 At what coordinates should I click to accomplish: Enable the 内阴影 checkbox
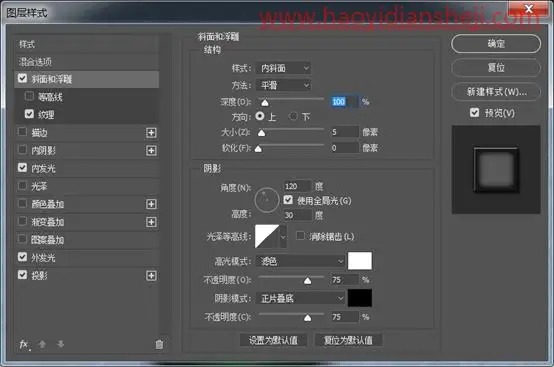tap(22, 150)
